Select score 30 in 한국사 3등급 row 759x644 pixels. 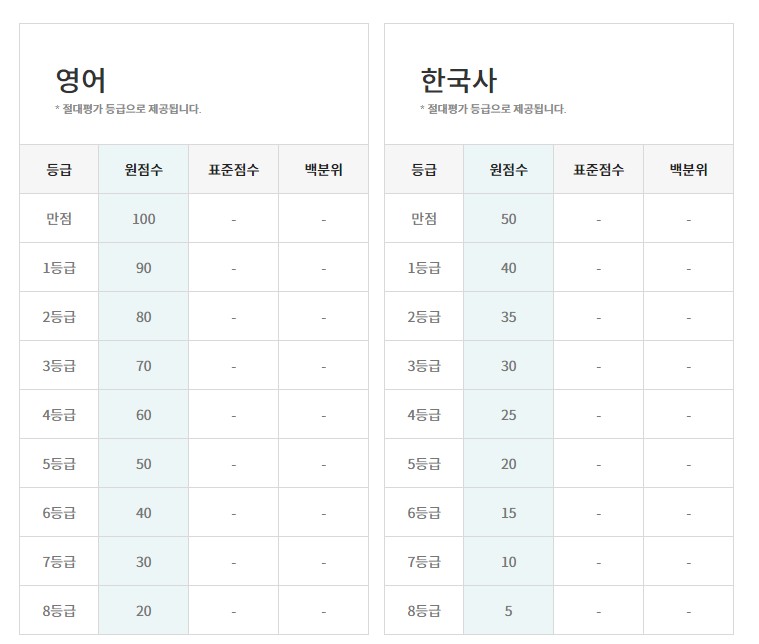pos(509,366)
